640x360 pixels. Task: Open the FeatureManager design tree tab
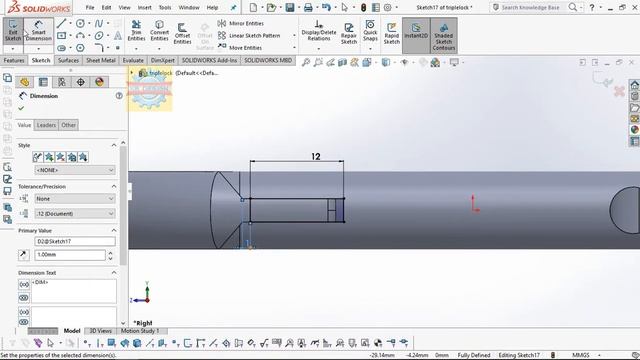coord(24,82)
